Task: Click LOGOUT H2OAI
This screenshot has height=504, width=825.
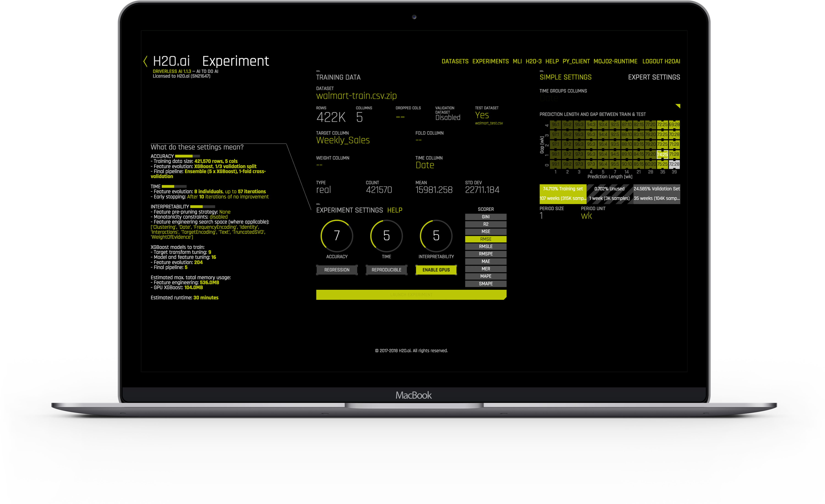Action: click(661, 62)
